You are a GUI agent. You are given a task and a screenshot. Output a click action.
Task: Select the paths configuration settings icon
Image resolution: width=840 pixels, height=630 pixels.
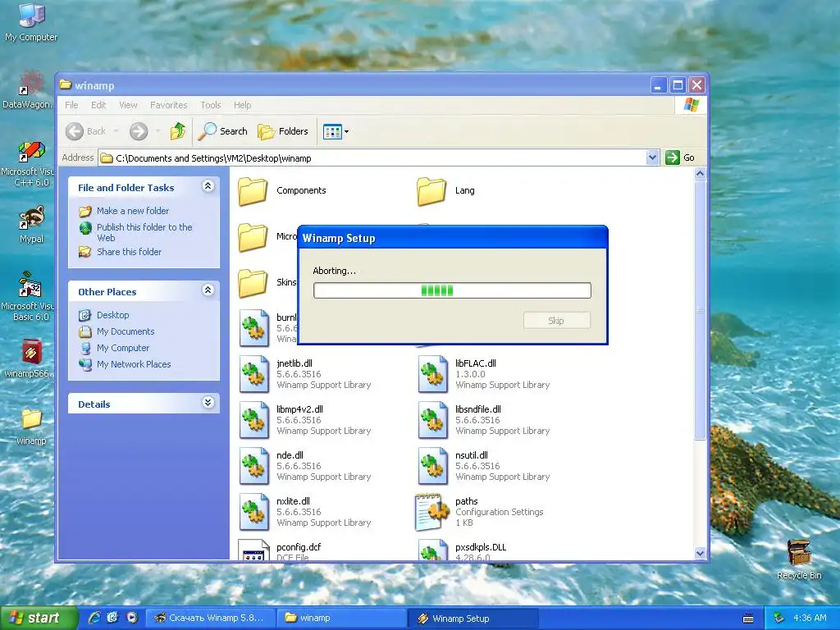pyautogui.click(x=432, y=512)
